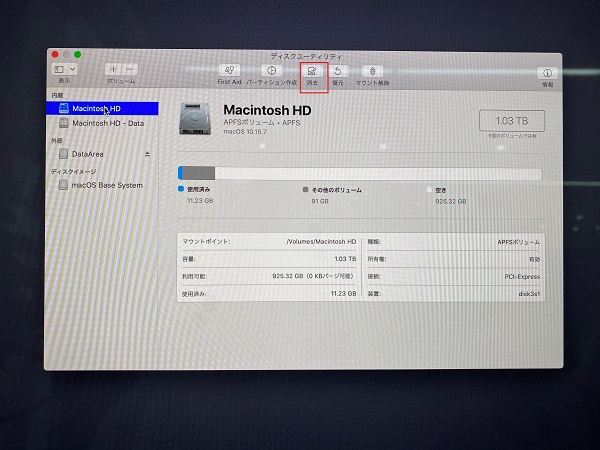Click the 11.23 GB used legend value
This screenshot has height=450, width=600.
[200, 201]
